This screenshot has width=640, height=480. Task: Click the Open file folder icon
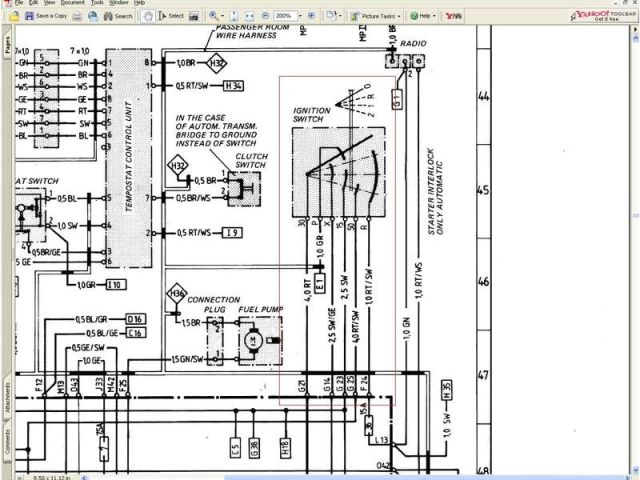click(11, 16)
